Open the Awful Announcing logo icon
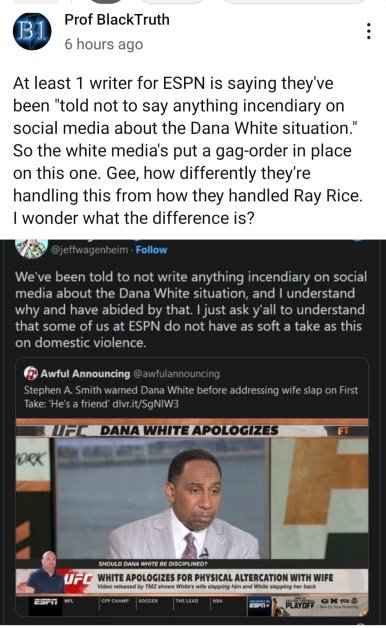 point(31,373)
